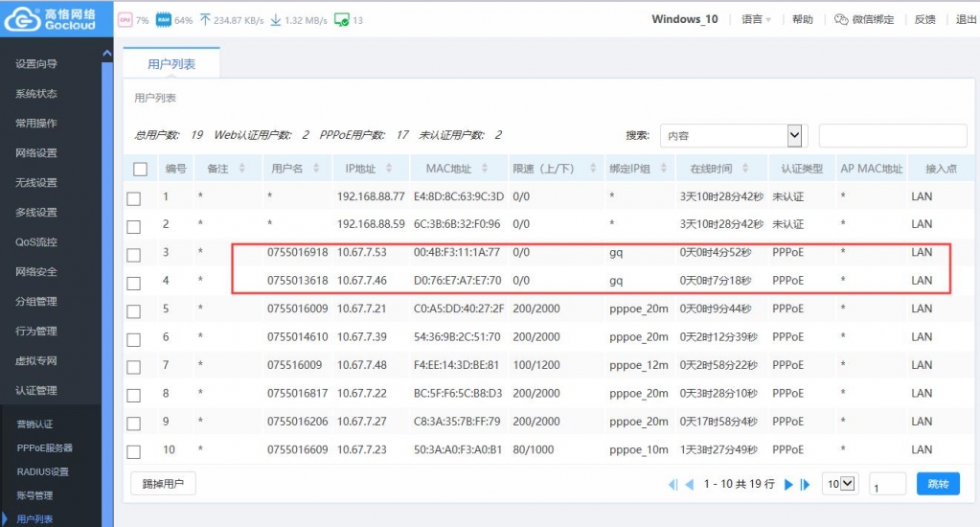Sort by 限速 column arrows
980x527 pixels.
(593, 169)
